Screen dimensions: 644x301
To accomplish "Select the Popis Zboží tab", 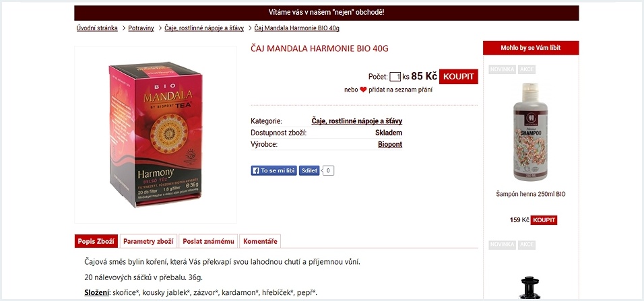I will [x=96, y=242].
